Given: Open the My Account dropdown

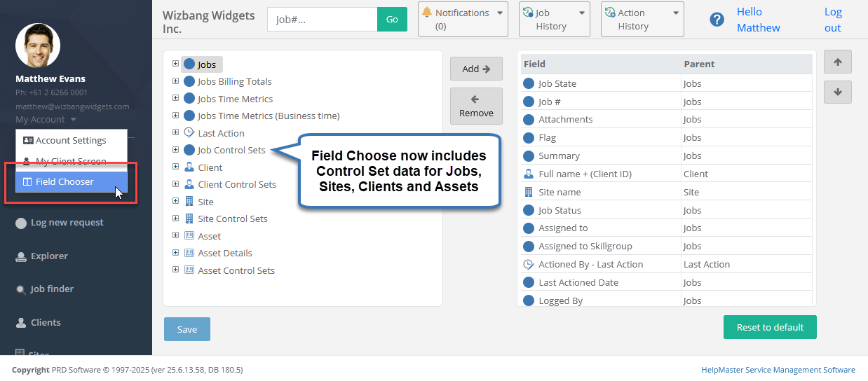Looking at the screenshot, I should [x=46, y=120].
